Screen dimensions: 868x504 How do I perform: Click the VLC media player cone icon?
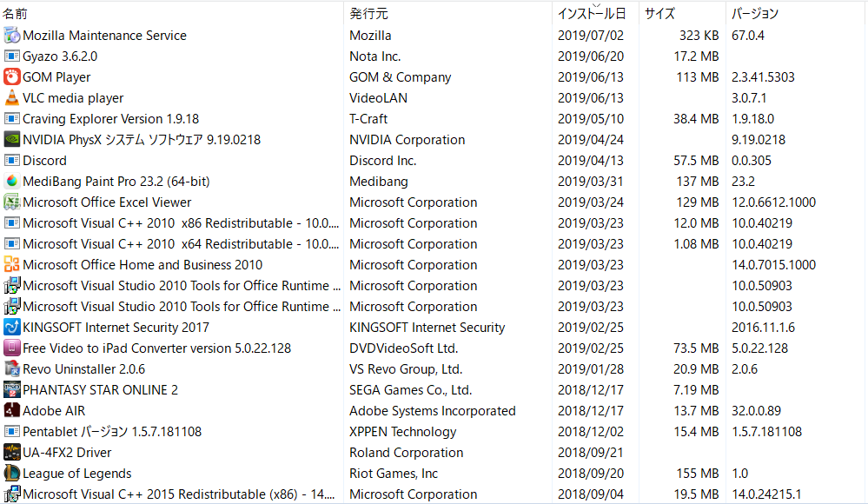tap(12, 98)
